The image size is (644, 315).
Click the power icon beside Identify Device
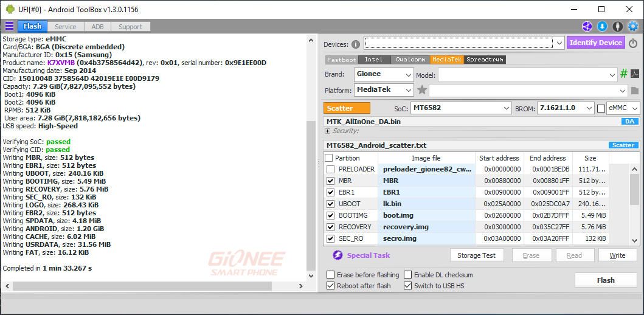pyautogui.click(x=633, y=43)
